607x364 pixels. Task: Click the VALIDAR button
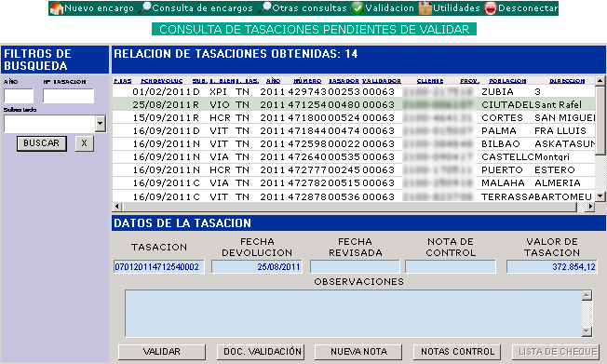pos(162,352)
